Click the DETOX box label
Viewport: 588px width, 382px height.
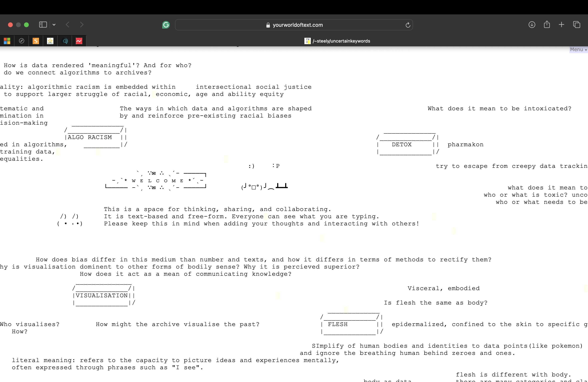pyautogui.click(x=402, y=145)
